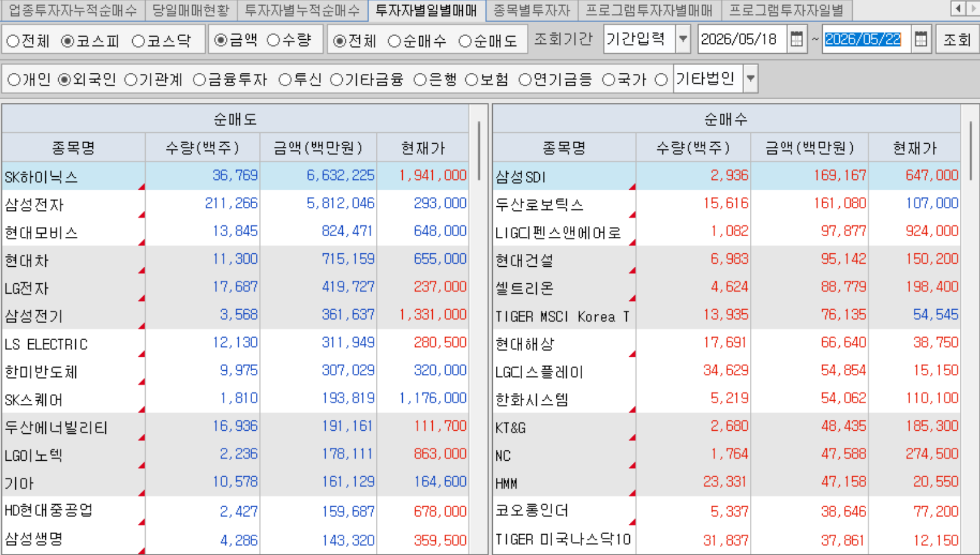This screenshot has width=980, height=555.
Task: Pick the 보험 investor type
Action: (x=471, y=80)
